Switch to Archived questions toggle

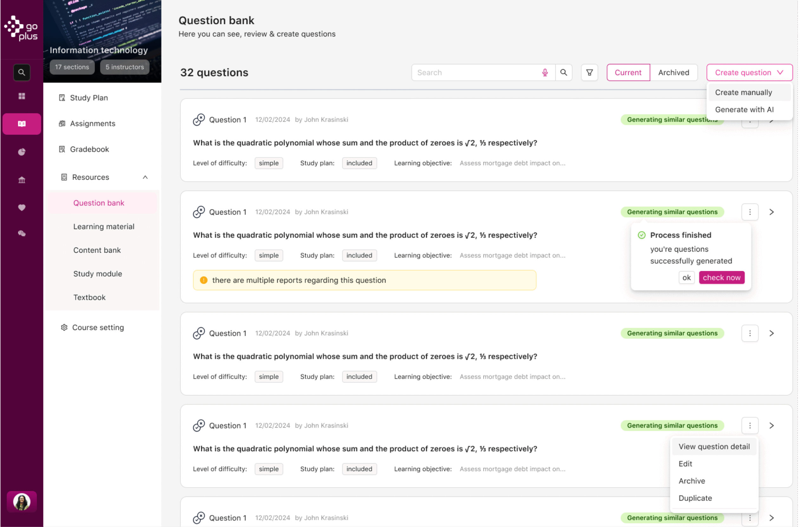pos(673,72)
